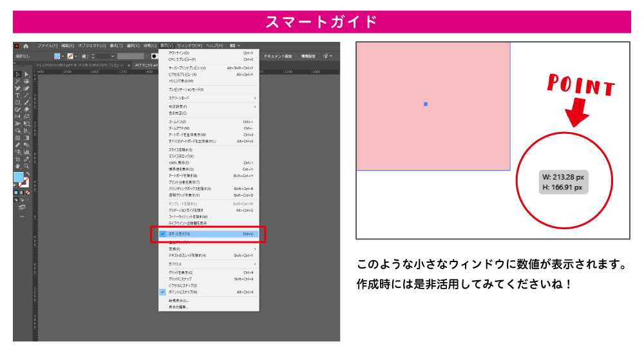The height and width of the screenshot is (351, 644).
Task: Choose the Type tool
Action: [18, 95]
